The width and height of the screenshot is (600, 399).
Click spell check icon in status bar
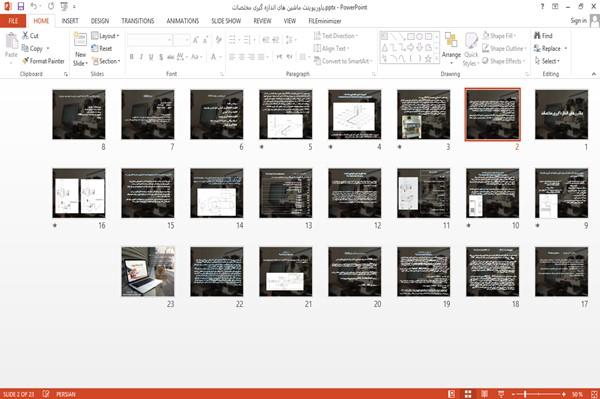[x=46, y=394]
